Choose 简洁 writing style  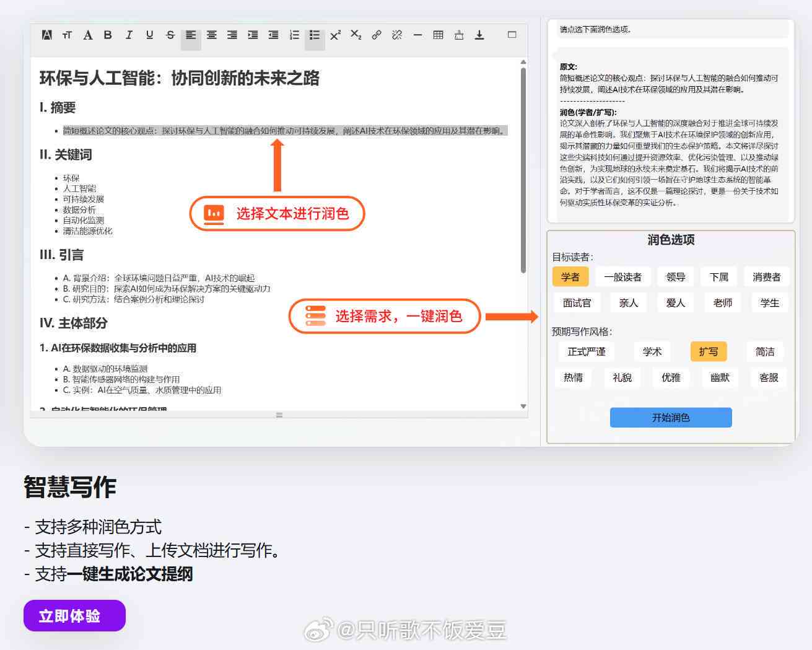coord(765,352)
